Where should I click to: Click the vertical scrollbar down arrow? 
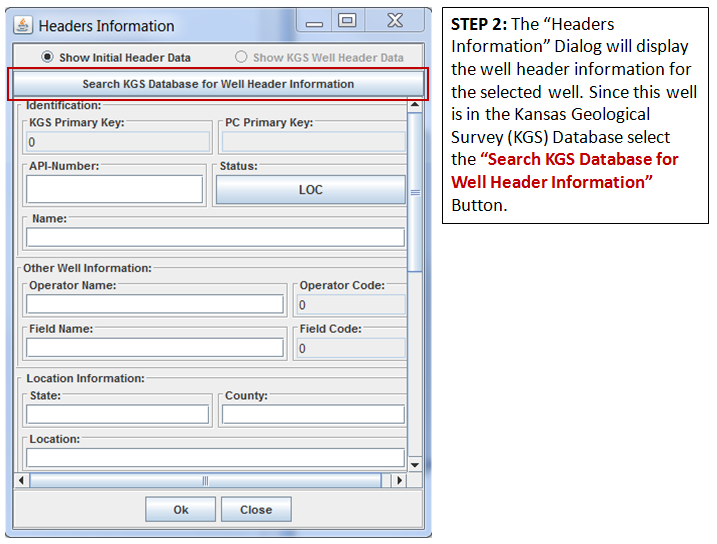(x=415, y=465)
